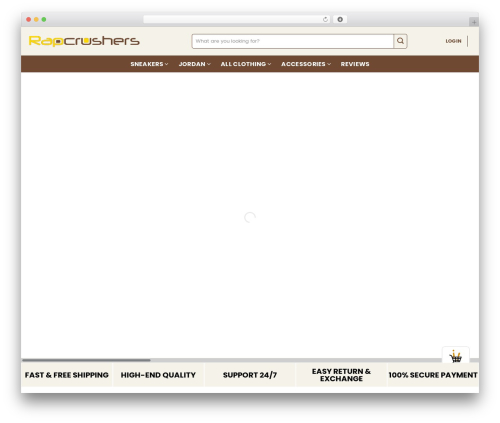Click the browser address bar
The height and width of the screenshot is (423, 500).
(237, 19)
